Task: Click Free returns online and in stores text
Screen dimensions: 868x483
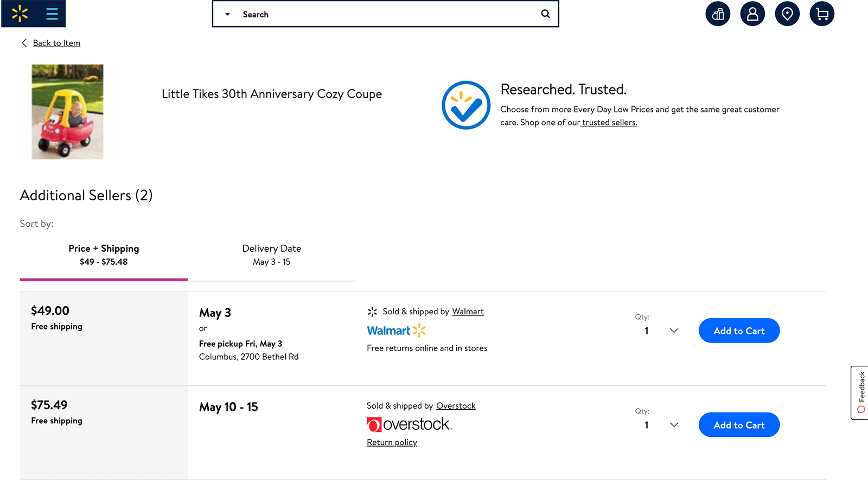Action: pos(427,348)
